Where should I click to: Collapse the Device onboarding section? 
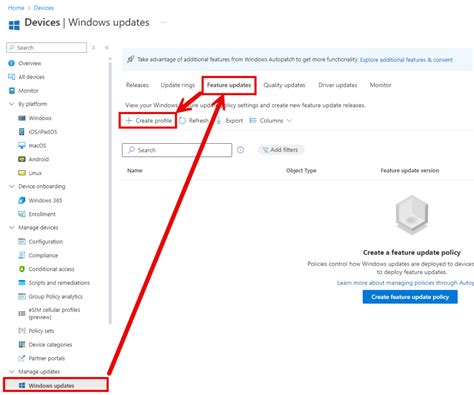[11, 186]
